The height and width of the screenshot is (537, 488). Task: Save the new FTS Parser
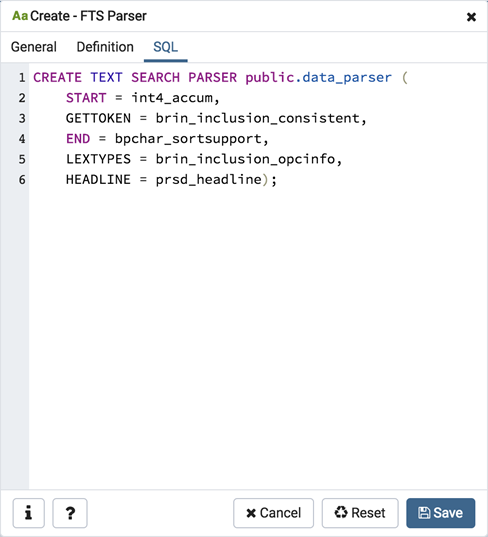coord(440,513)
